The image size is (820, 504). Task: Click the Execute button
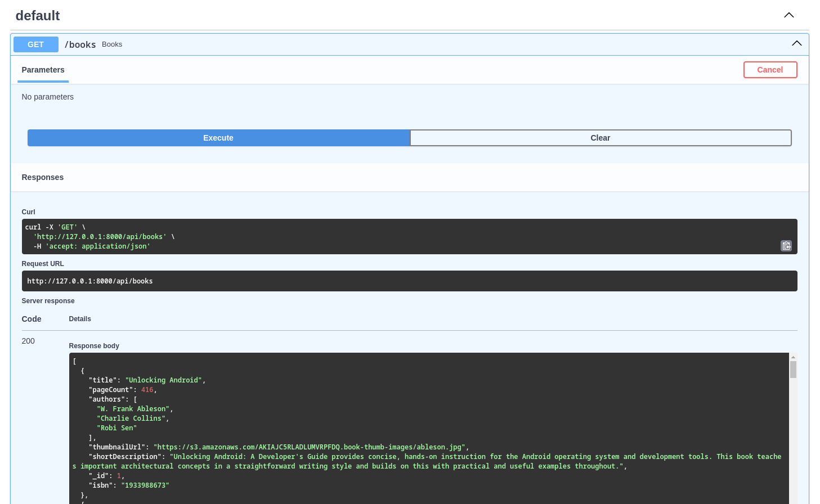click(x=218, y=138)
